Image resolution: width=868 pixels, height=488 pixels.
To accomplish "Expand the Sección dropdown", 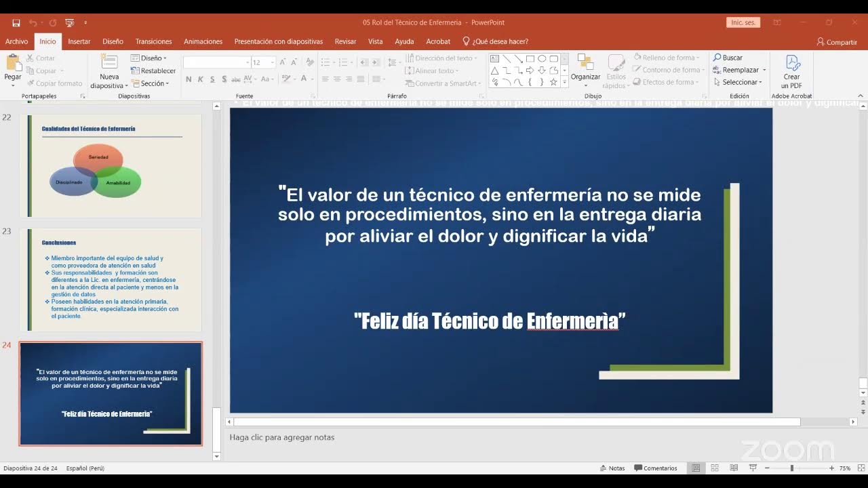I will click(x=151, y=83).
